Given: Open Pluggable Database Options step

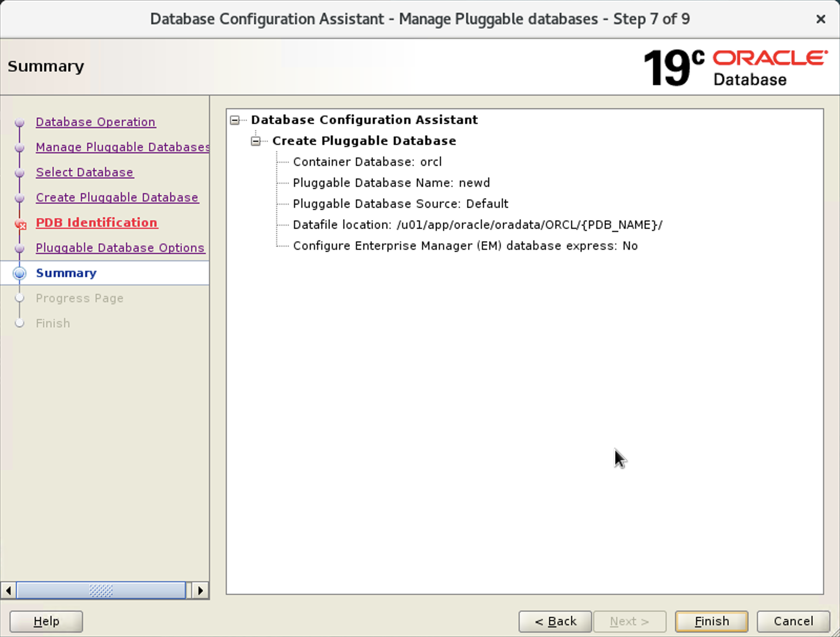Looking at the screenshot, I should pyautogui.click(x=120, y=248).
